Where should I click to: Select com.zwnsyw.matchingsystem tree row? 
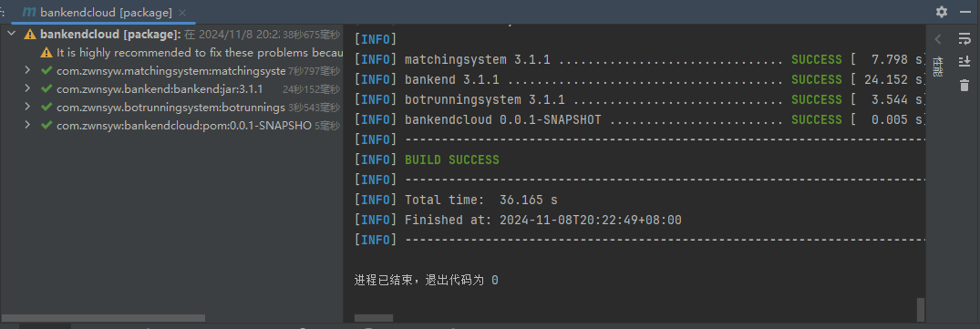172,70
